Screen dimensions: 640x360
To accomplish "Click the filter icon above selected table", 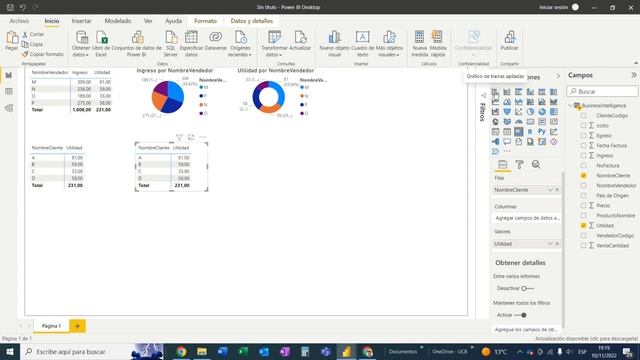I will click(179, 137).
